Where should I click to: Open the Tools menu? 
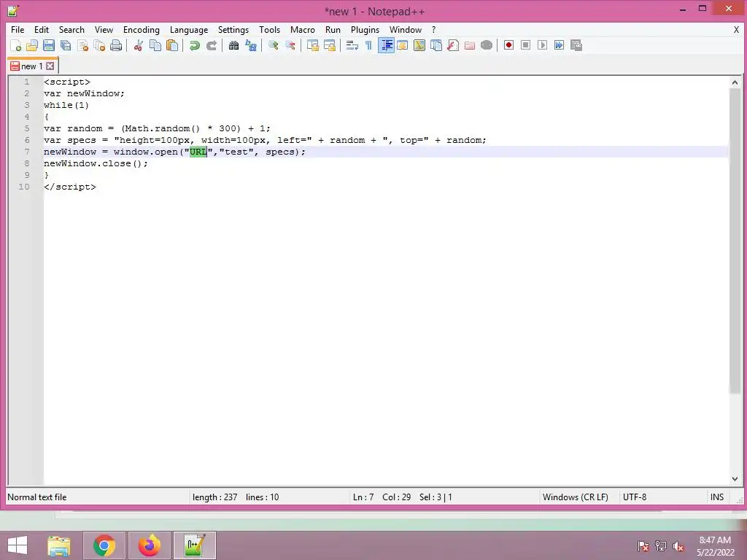point(270,29)
